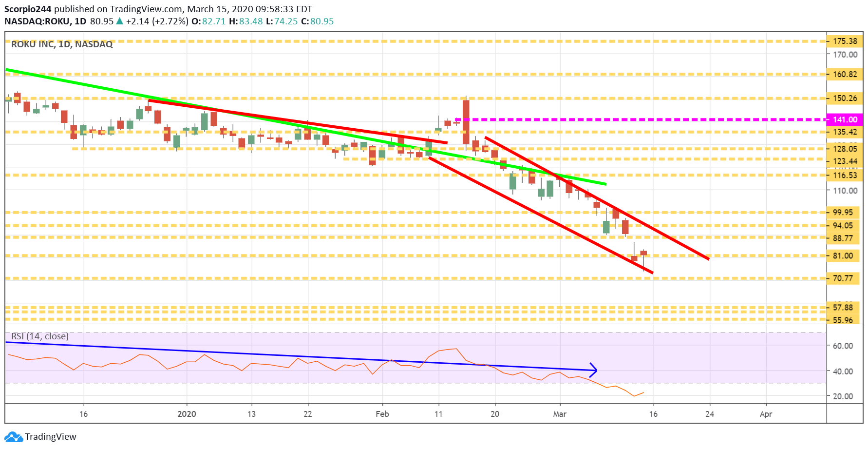Click the 170.00 axis price tick
The width and height of the screenshot is (868, 450).
845,55
